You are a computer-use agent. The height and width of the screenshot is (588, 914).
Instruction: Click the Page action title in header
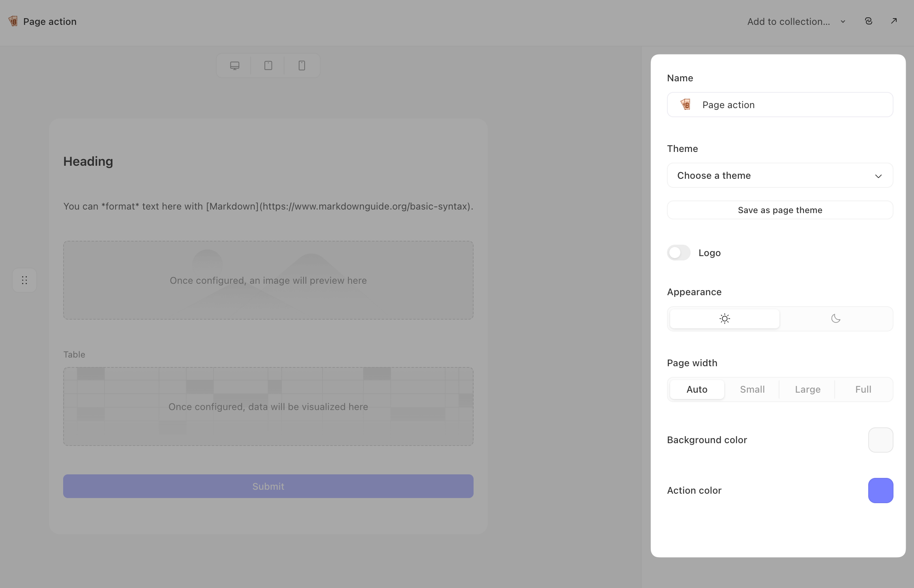50,22
